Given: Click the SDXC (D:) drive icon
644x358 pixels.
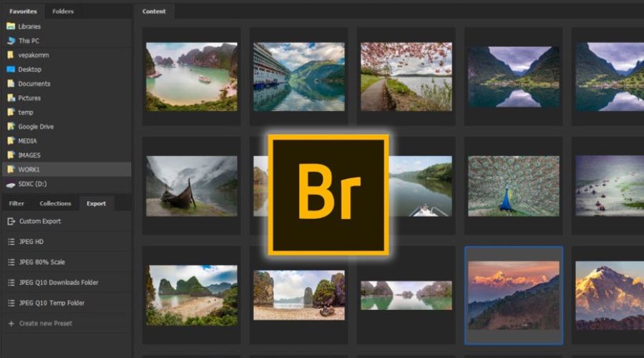Looking at the screenshot, I should pos(11,185).
